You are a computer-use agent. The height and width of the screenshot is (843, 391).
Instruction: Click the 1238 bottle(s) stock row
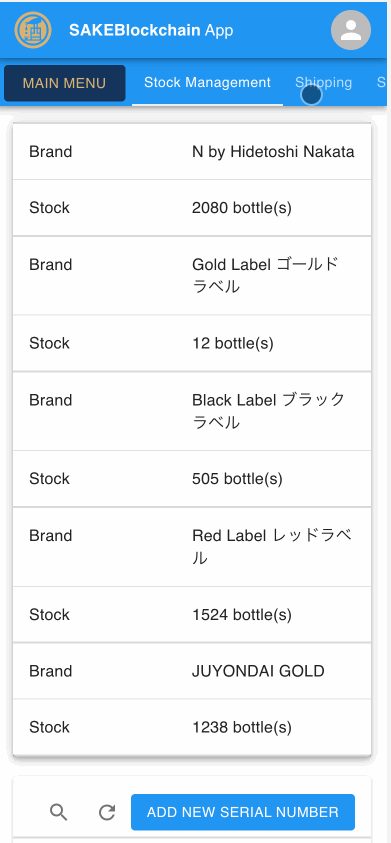(x=192, y=727)
